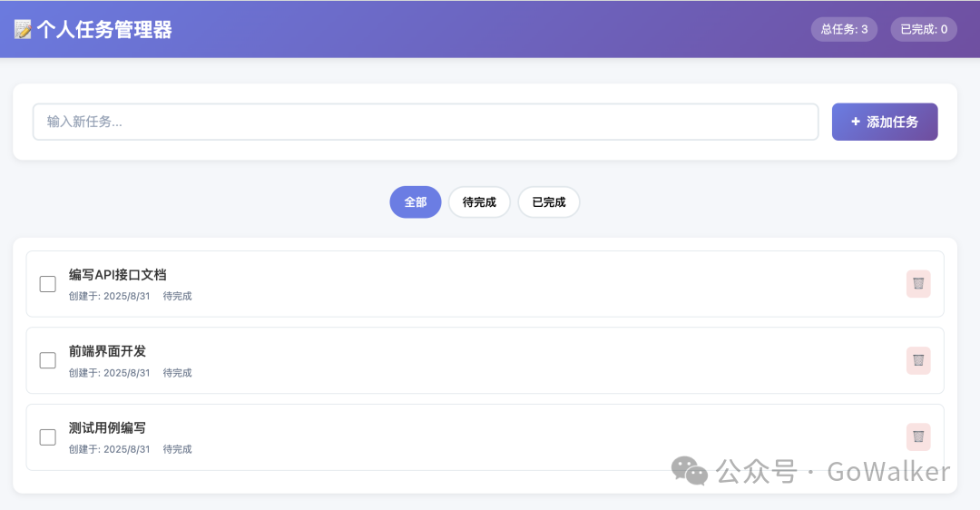980x510 pixels.
Task: Select the 测试用例编写 task title
Action: point(107,428)
